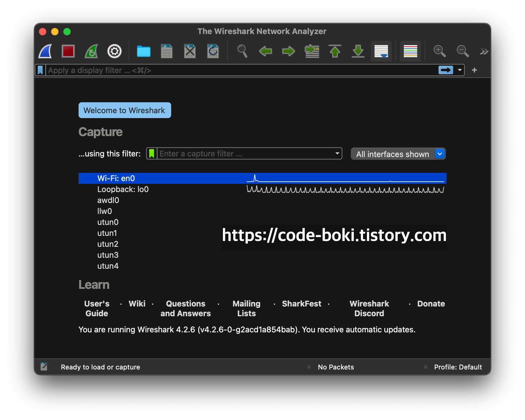Open capture filter bookmark green icon
Screen dimensions: 525x420
[x=152, y=154]
